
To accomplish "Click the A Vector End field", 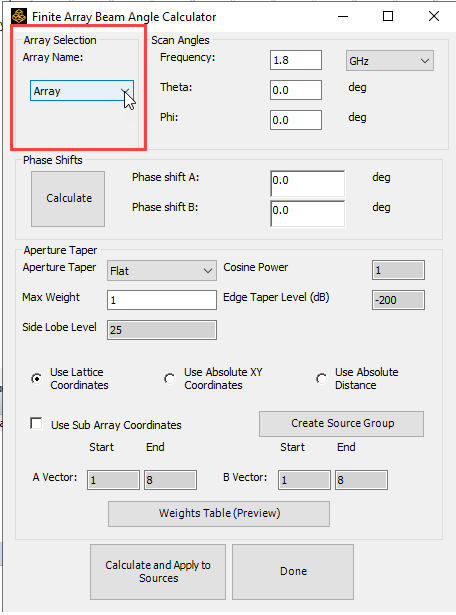I will point(170,480).
